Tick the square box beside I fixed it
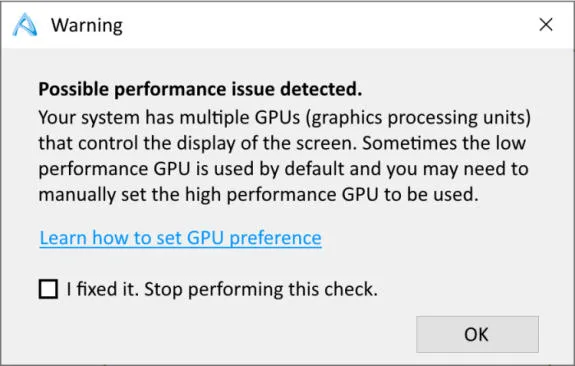Viewport: 575px width, 366px height. point(48,289)
